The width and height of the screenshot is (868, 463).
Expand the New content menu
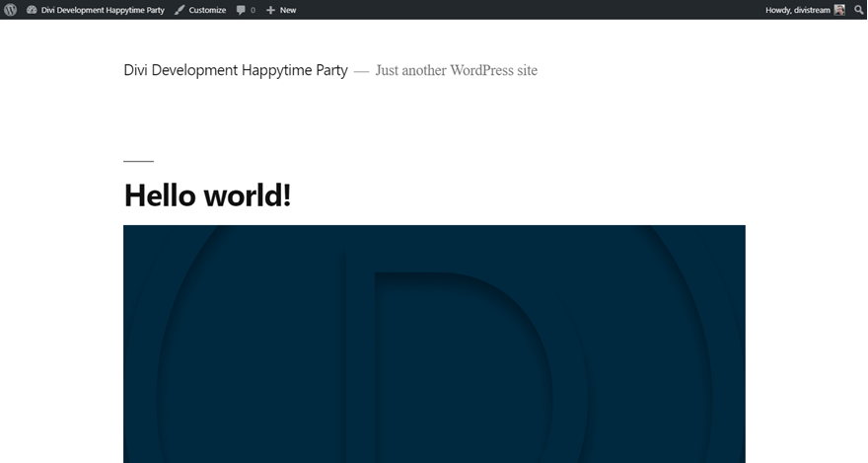coord(287,10)
